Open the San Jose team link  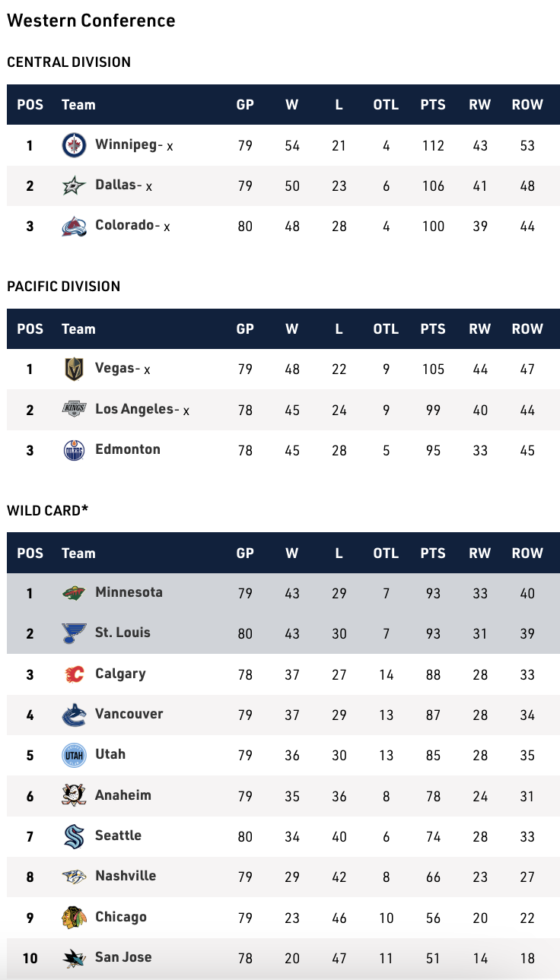pos(123,957)
